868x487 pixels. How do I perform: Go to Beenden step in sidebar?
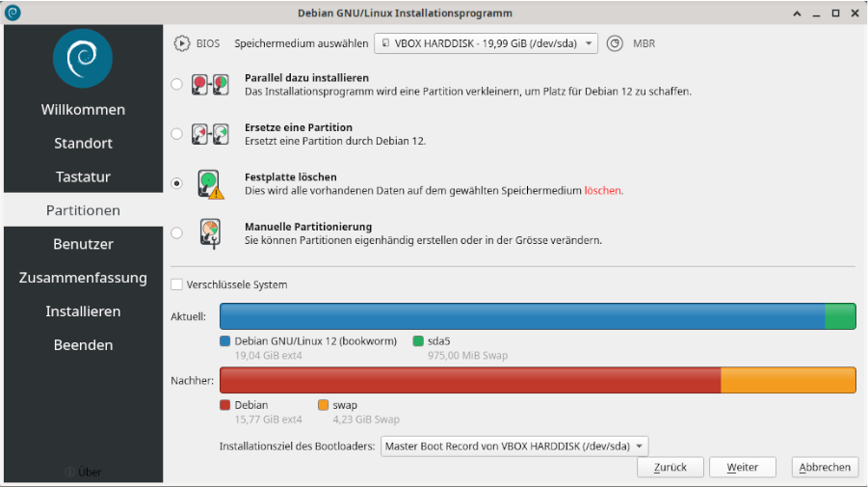point(83,344)
